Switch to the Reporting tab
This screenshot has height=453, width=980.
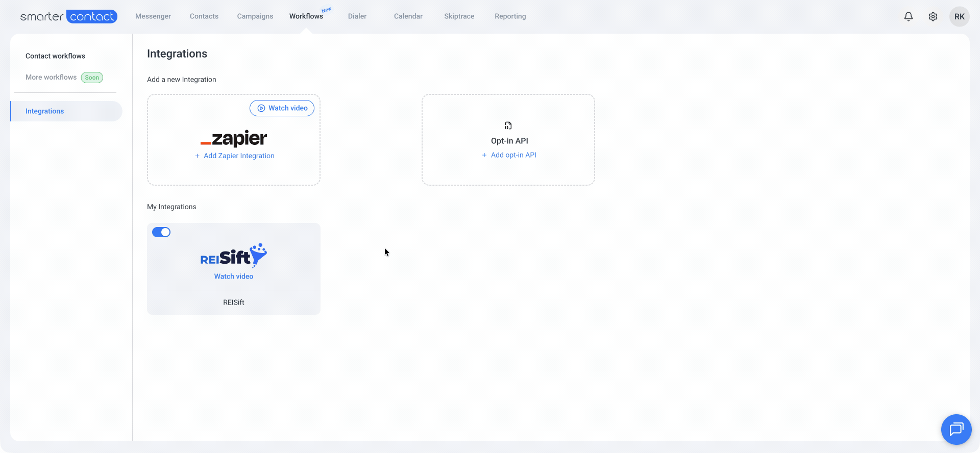pyautogui.click(x=510, y=16)
